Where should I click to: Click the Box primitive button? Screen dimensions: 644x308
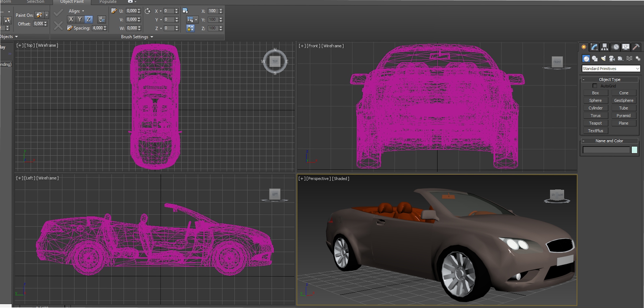[x=596, y=93]
